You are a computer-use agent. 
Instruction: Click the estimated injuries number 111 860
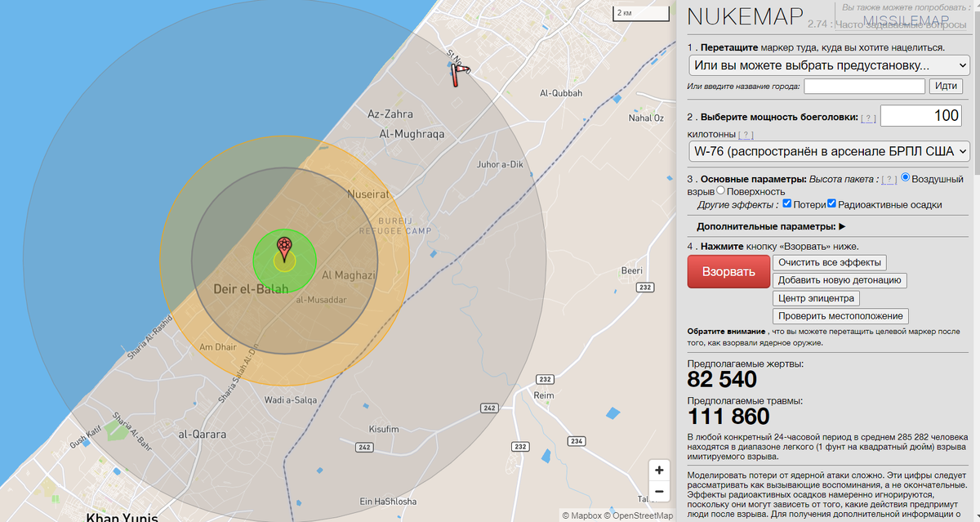click(x=728, y=417)
